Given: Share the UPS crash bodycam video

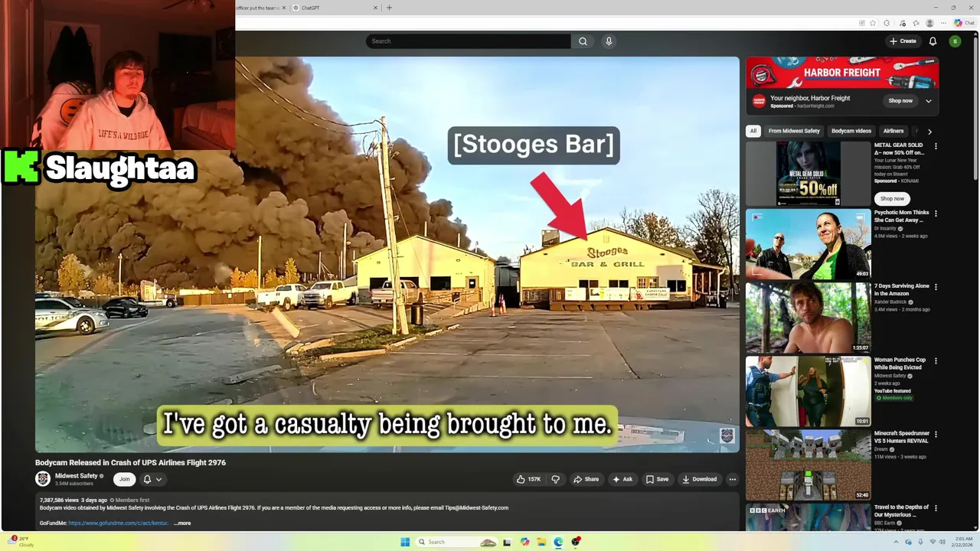Looking at the screenshot, I should tap(586, 479).
